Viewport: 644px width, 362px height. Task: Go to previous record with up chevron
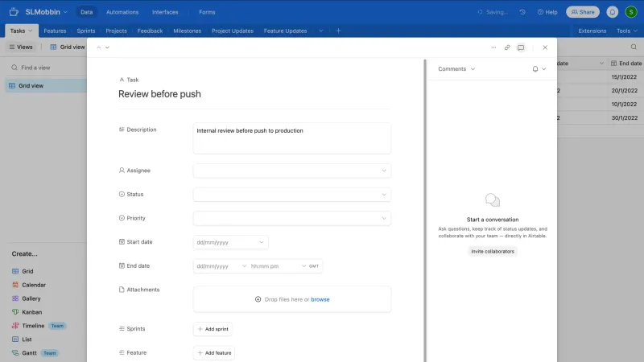pyautogui.click(x=98, y=47)
